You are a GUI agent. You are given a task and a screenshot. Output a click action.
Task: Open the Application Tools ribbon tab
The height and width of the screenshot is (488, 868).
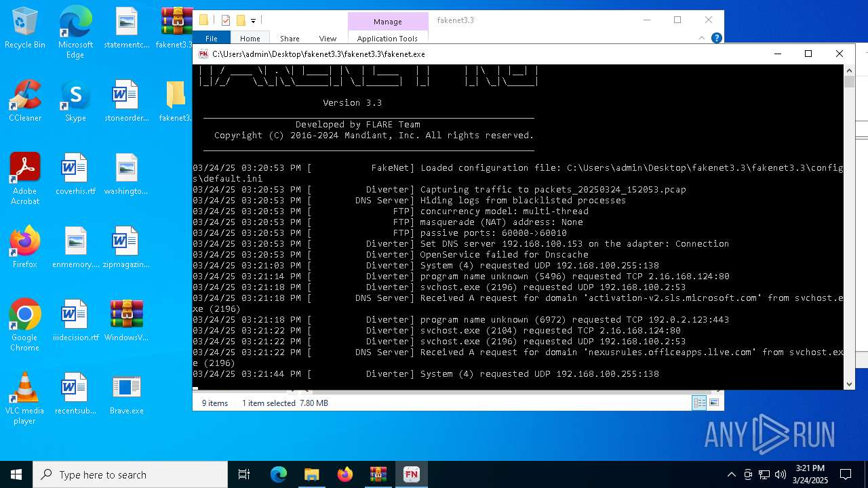(387, 39)
